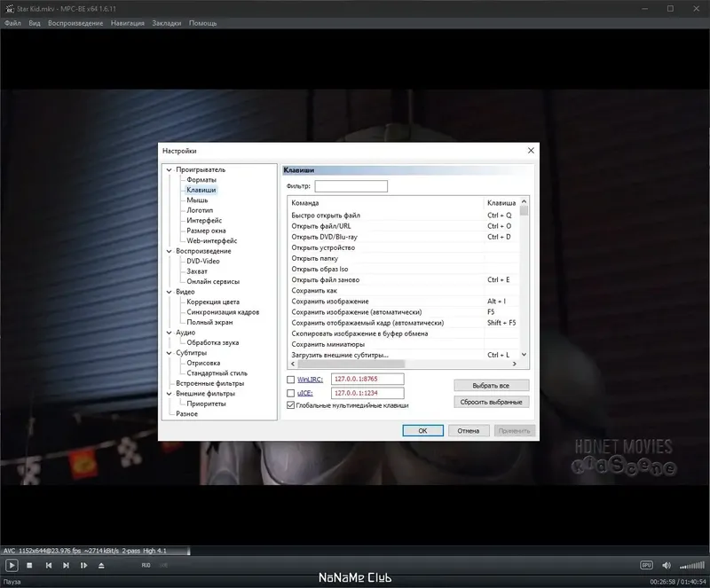The width and height of the screenshot is (710, 588).
Task: Collapse the Субтитры tree node
Action: [x=169, y=353]
